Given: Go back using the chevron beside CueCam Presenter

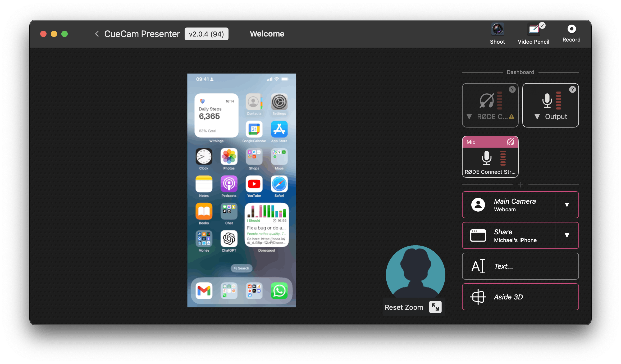Looking at the screenshot, I should (x=97, y=34).
